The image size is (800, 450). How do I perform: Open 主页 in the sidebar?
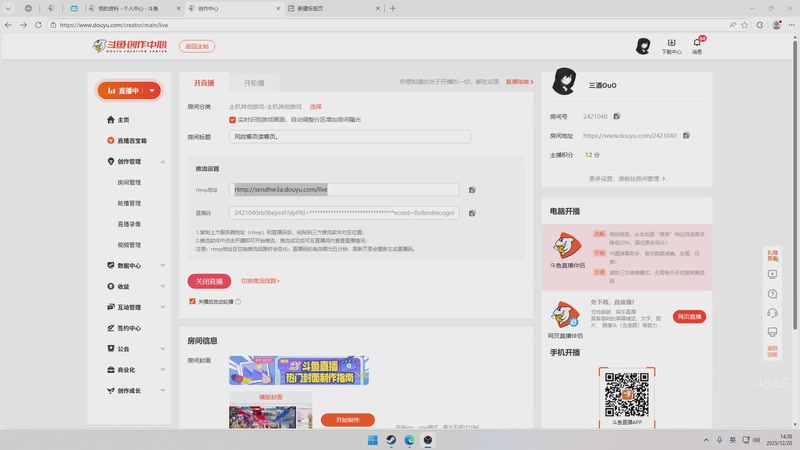tap(118, 120)
